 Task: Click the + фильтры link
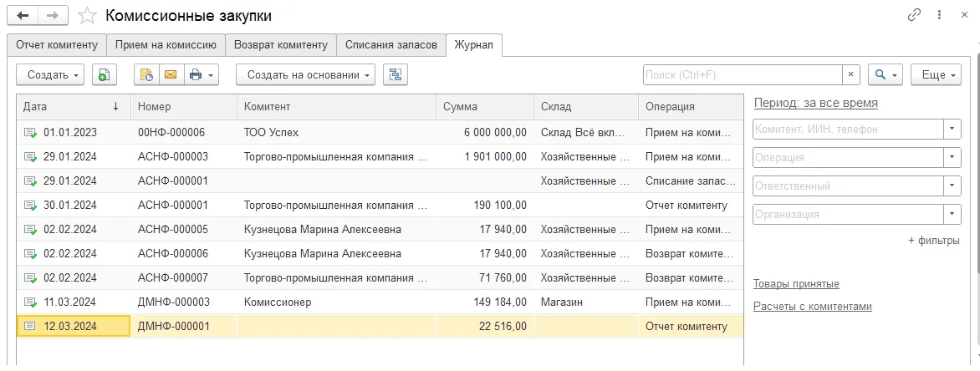(934, 241)
